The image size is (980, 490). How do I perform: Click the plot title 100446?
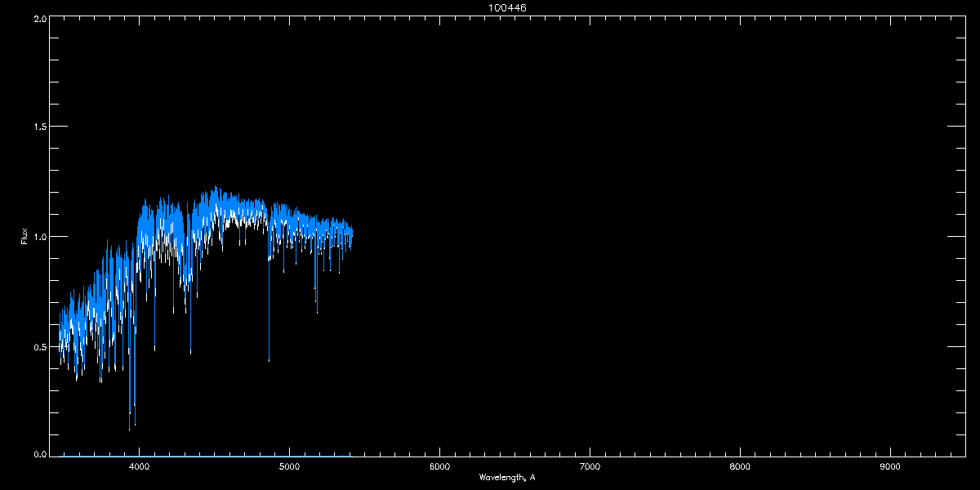point(506,7)
